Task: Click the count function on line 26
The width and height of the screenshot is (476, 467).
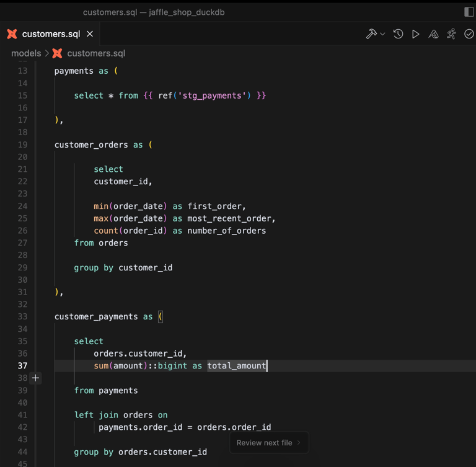Action: pos(106,231)
